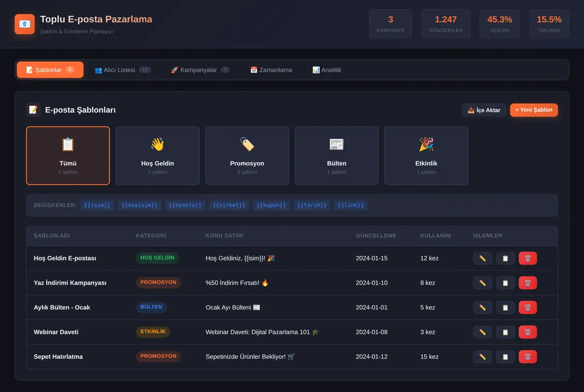Choose the Etkinlik category card
This screenshot has height=392, width=584.
(426, 156)
